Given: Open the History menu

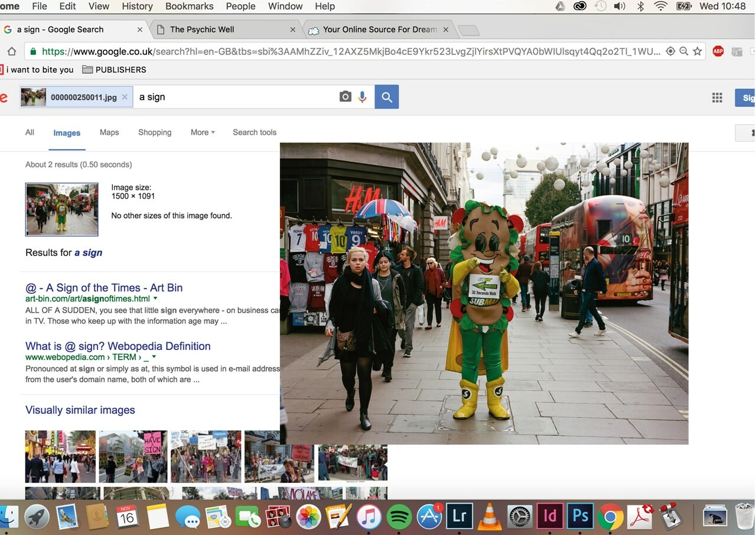Looking at the screenshot, I should tap(137, 7).
